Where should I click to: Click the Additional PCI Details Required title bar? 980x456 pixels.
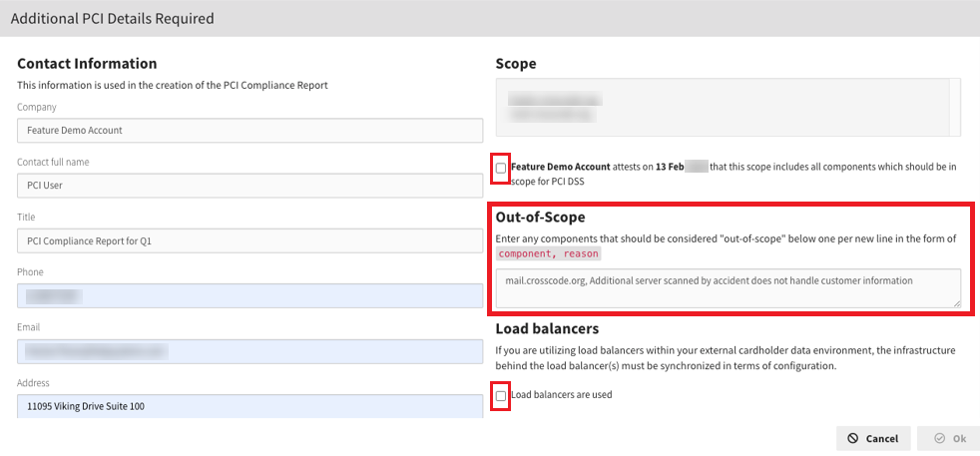(x=489, y=18)
